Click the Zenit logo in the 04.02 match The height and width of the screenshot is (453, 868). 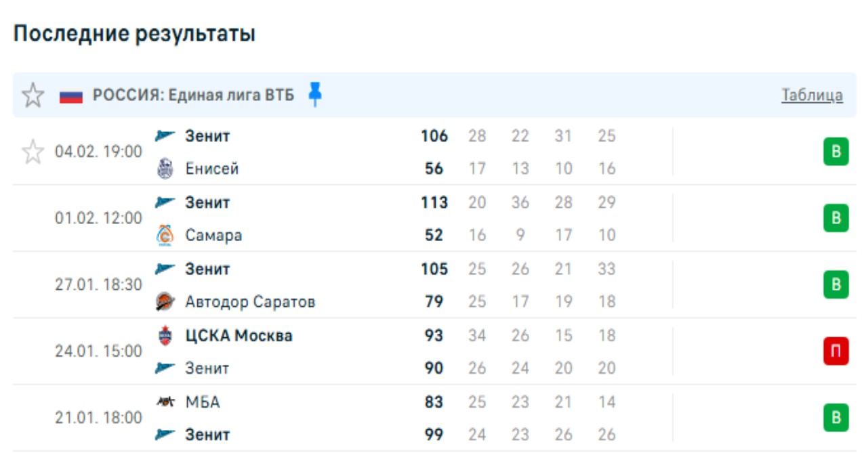pos(165,136)
